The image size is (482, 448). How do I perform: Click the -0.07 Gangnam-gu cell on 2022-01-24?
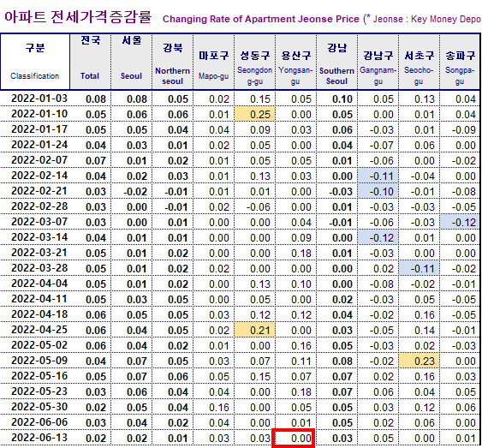pyautogui.click(x=378, y=145)
